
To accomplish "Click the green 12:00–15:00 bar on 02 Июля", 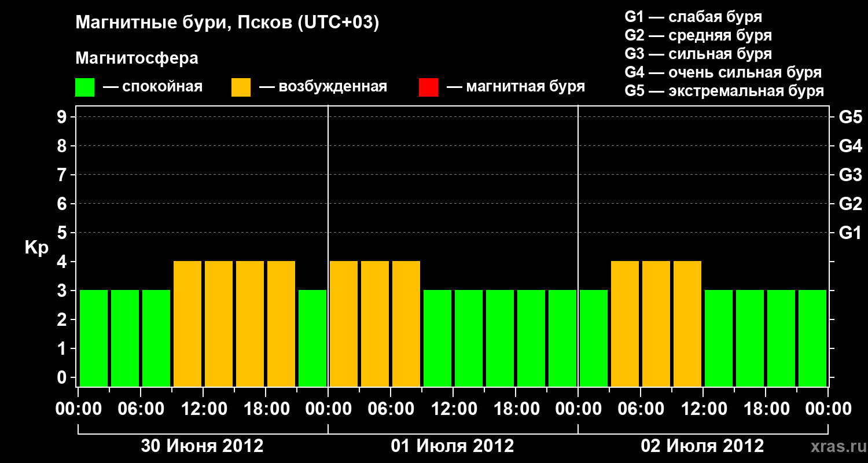I will pos(719,338).
